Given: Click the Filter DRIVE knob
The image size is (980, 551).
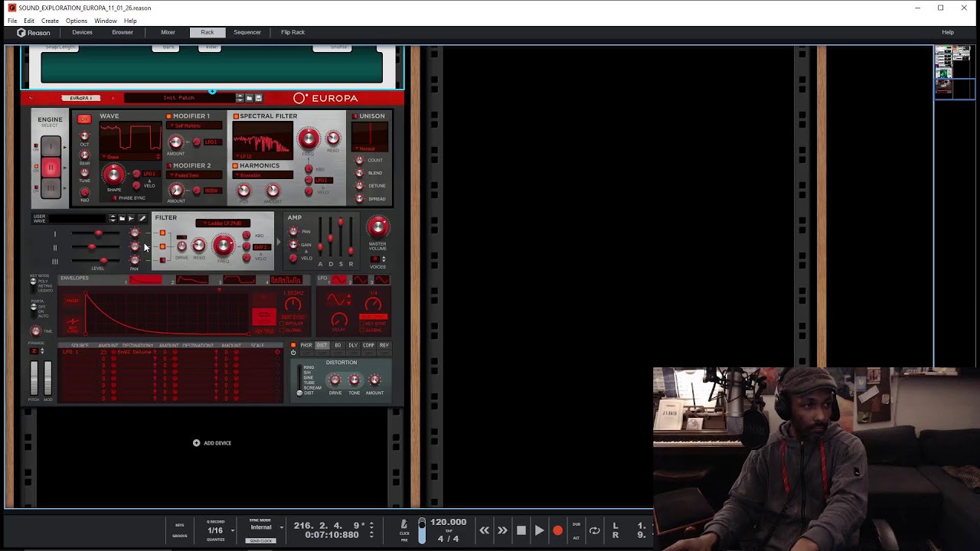Looking at the screenshot, I should [x=181, y=246].
